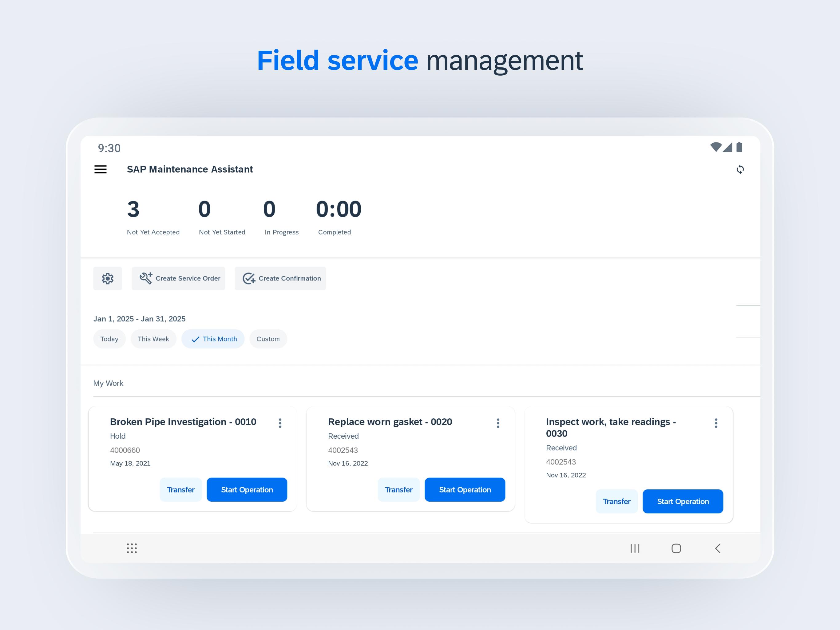
Task: Open settings gear button
Action: pyautogui.click(x=108, y=278)
